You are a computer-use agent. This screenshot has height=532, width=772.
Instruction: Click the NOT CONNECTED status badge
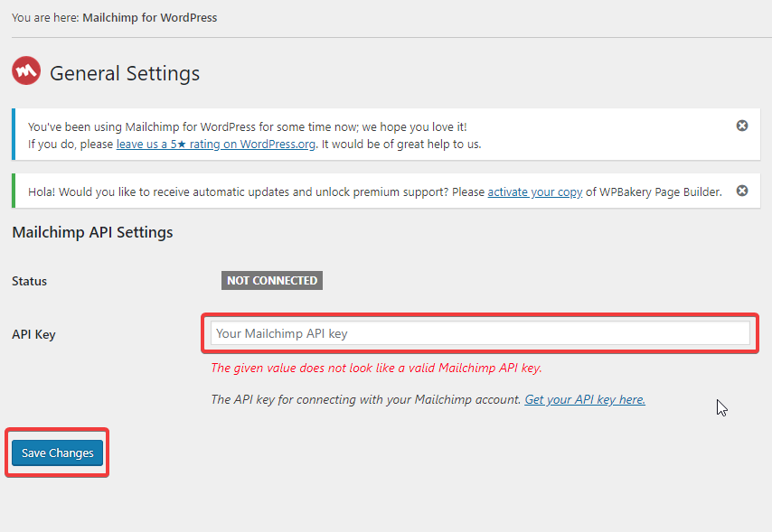tap(272, 281)
